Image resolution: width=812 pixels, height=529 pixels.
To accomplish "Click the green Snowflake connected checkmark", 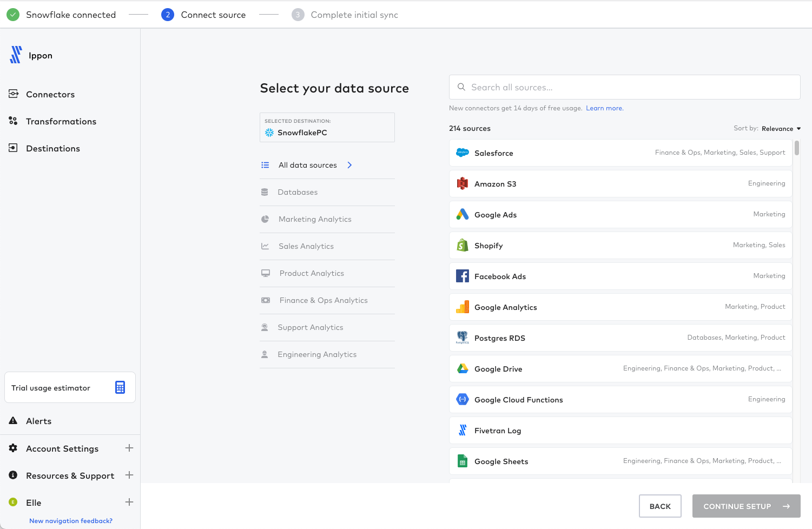I will click(x=13, y=15).
